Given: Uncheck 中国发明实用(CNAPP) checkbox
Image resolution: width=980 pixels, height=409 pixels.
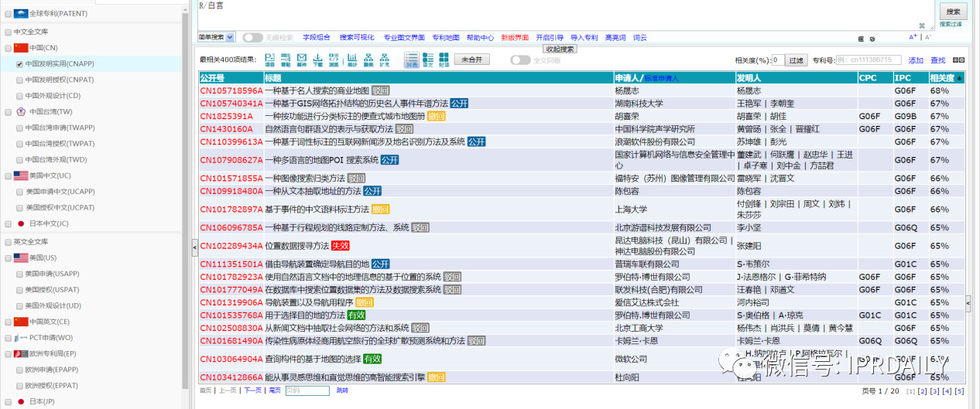Looking at the screenshot, I should [x=19, y=64].
